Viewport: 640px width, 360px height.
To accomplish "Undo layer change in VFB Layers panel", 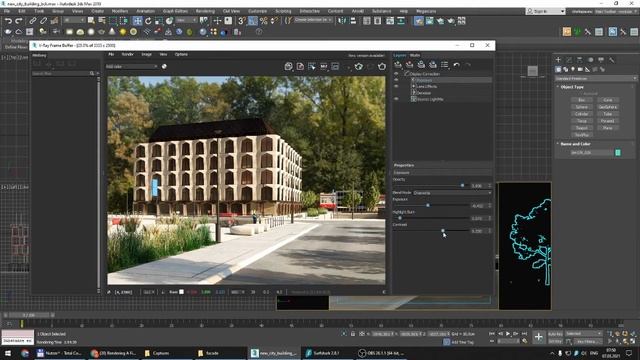I will tap(456, 65).
